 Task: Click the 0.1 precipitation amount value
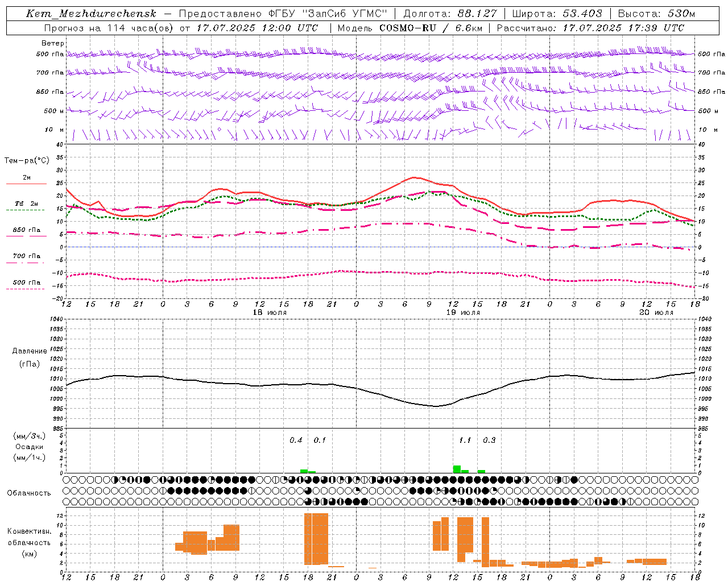tap(320, 440)
